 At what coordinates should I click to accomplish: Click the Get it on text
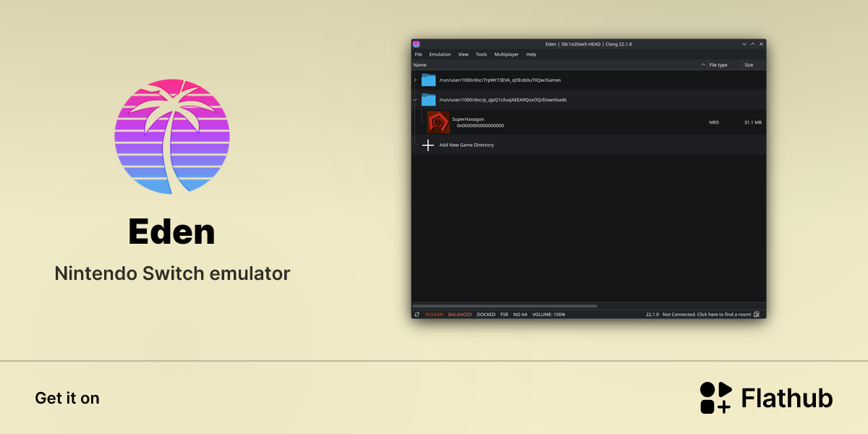67,398
